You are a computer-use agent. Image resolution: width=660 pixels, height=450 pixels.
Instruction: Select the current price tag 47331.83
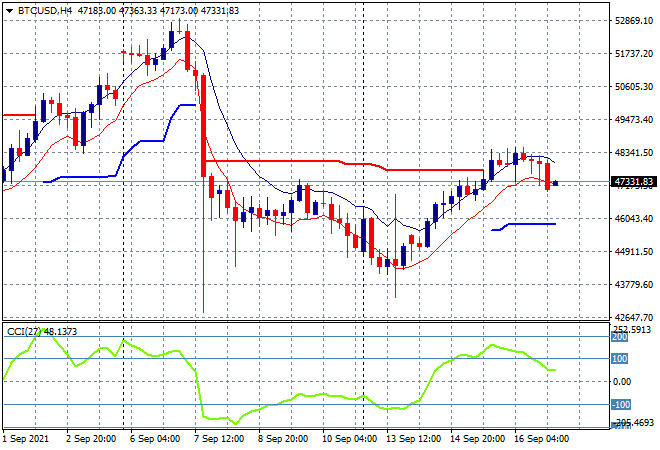click(632, 182)
